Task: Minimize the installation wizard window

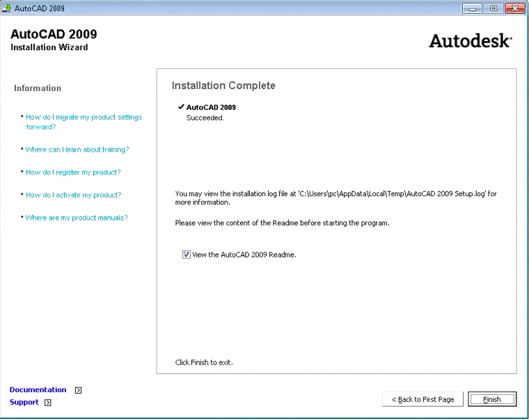Action: 472,8
